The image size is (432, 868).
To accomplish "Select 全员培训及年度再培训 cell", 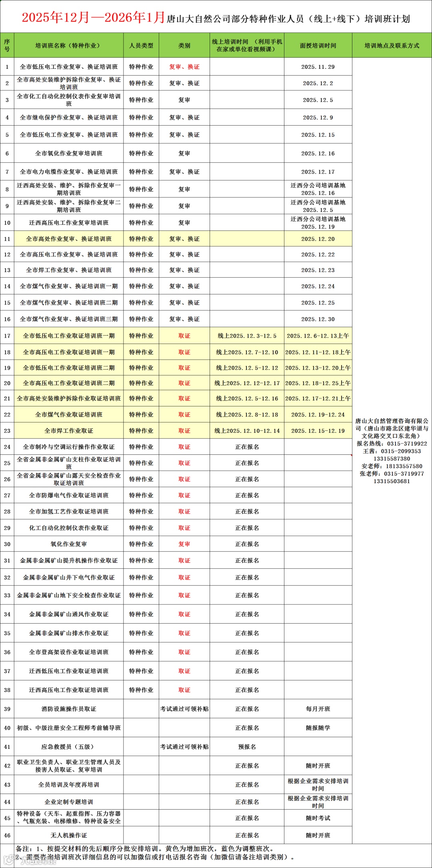I will [69, 784].
